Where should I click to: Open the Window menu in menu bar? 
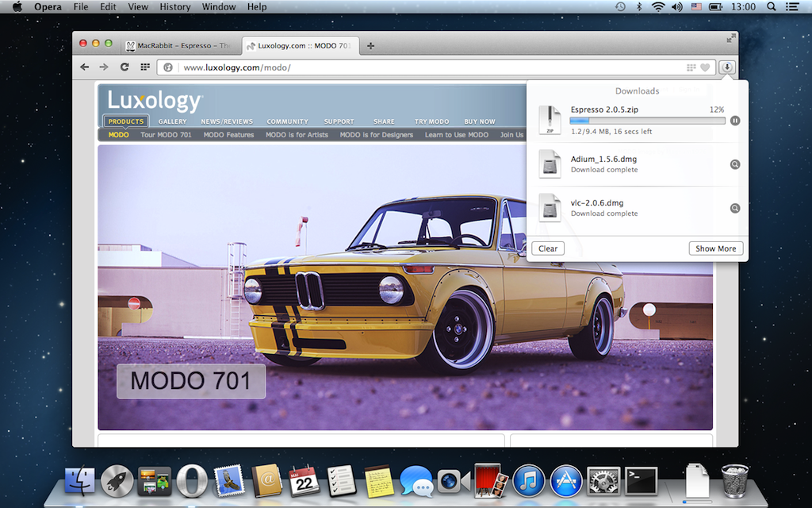coord(219,7)
